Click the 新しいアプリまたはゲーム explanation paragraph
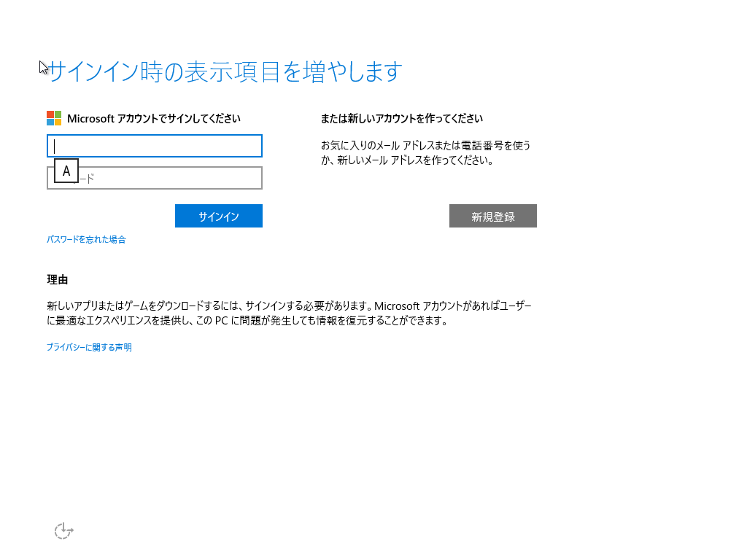The image size is (747, 560). [x=289, y=313]
